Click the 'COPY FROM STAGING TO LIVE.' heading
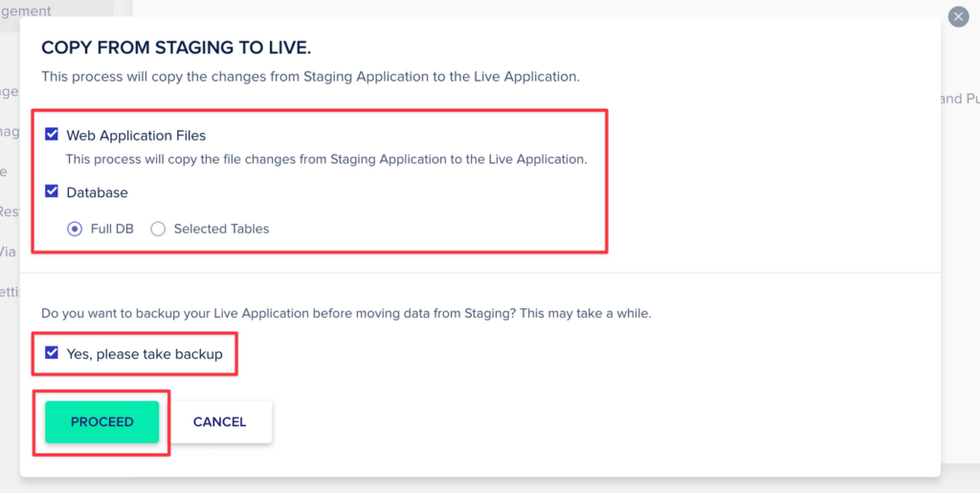This screenshot has width=980, height=493. pos(176,48)
